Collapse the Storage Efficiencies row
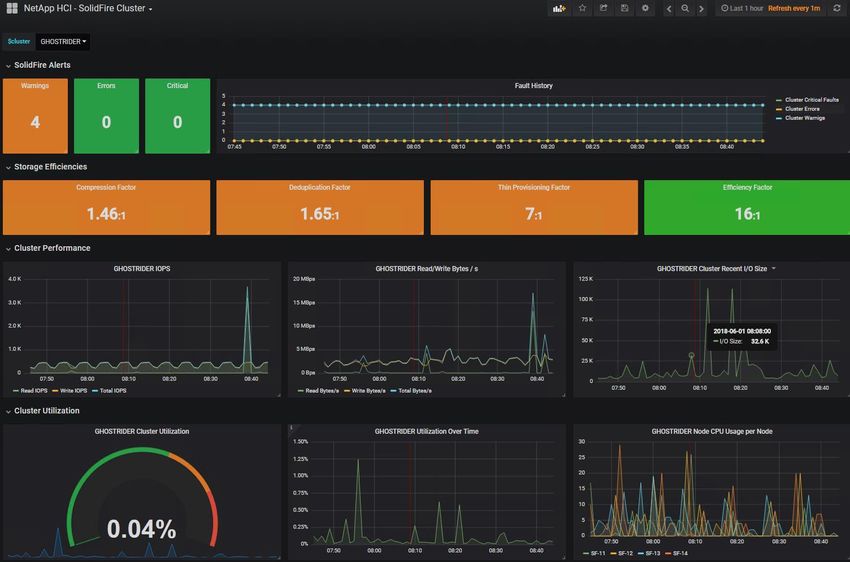 (x=46, y=167)
